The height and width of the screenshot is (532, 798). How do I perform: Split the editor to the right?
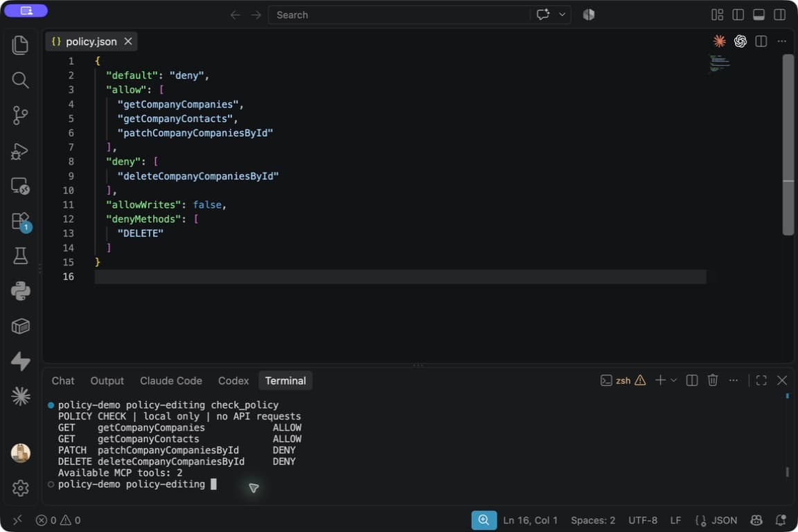tap(761, 42)
